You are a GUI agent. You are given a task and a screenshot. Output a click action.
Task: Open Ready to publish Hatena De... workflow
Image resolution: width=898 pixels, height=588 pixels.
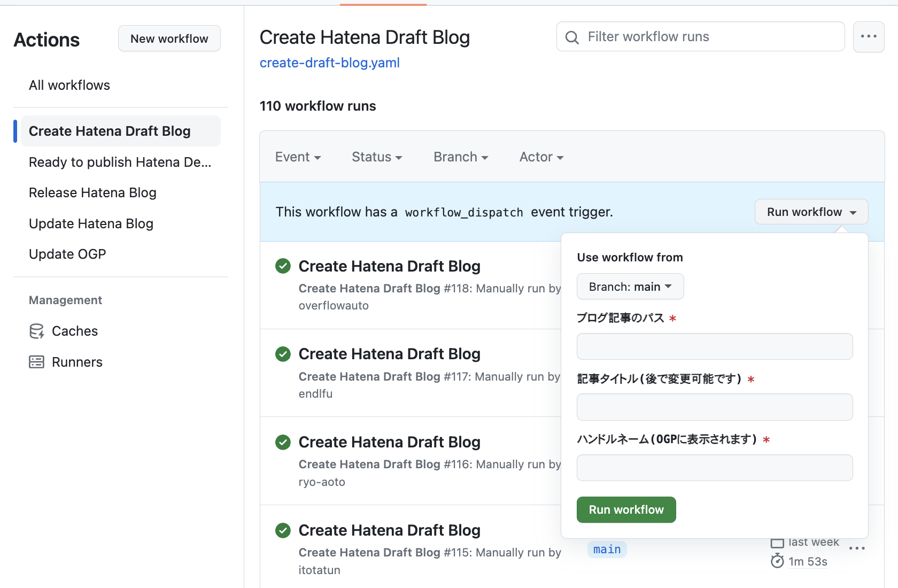tap(120, 162)
